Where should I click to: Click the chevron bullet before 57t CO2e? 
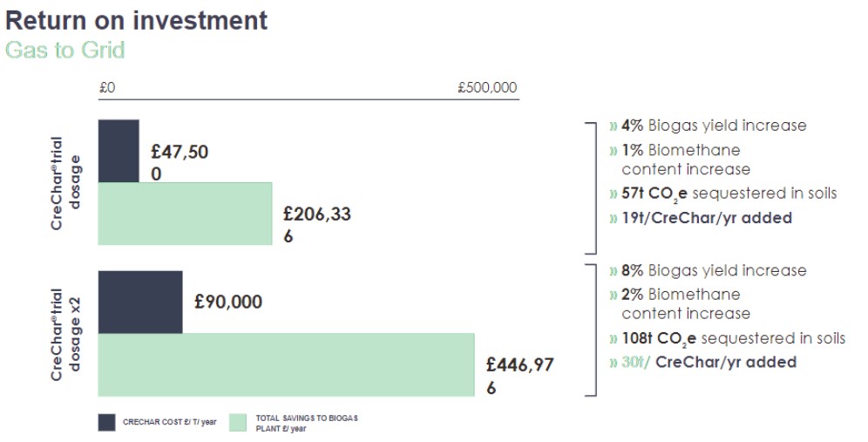point(614,194)
